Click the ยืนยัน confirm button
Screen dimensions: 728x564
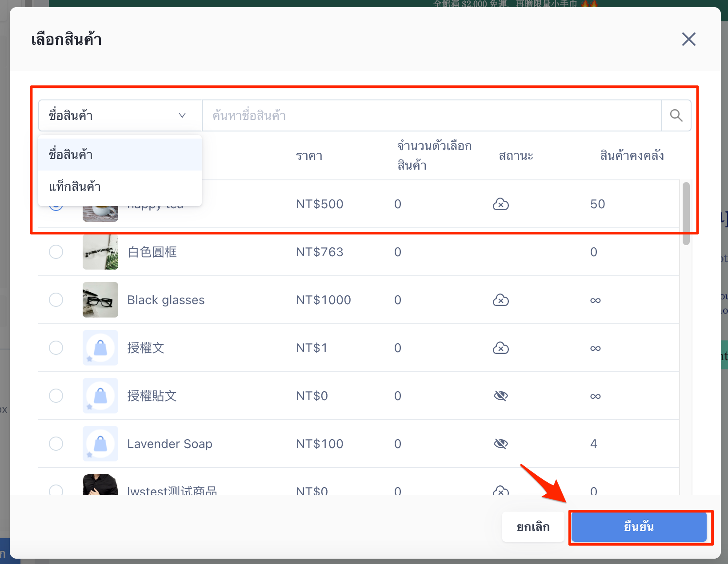pos(639,527)
